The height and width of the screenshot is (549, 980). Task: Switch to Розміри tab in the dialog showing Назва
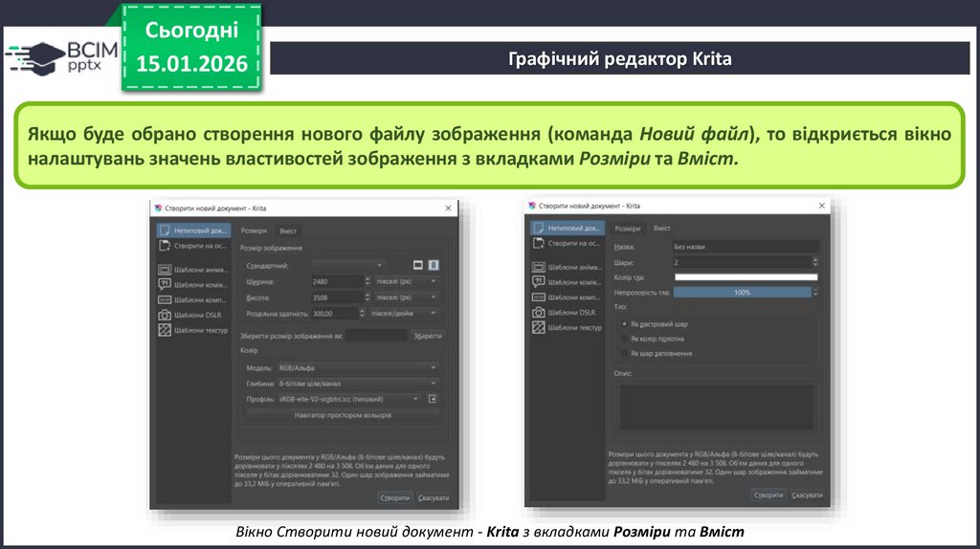tap(628, 229)
